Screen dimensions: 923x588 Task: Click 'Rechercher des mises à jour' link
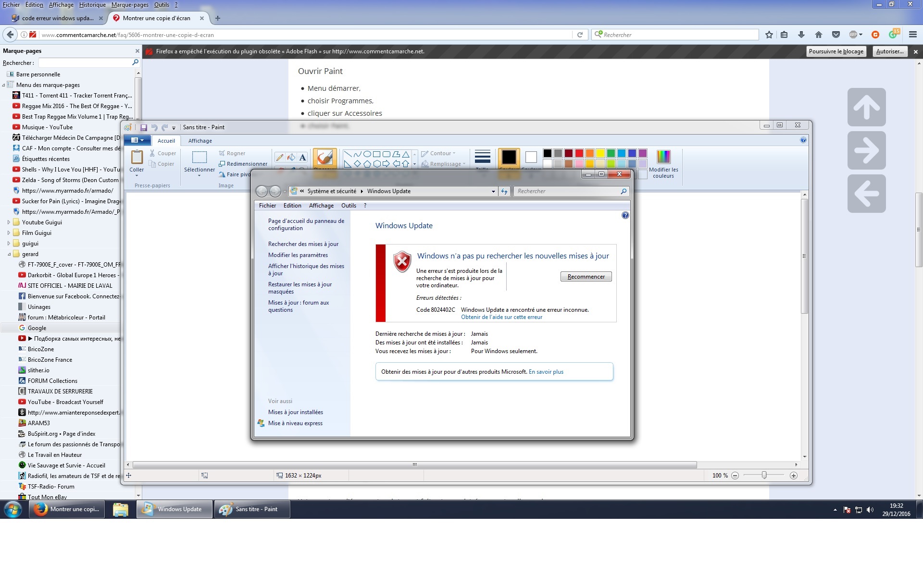[x=303, y=244]
